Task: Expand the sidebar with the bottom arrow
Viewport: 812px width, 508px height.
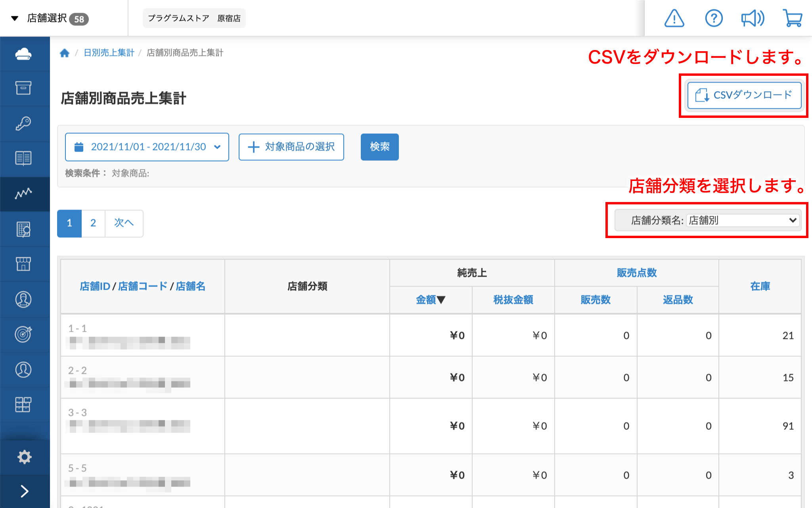Action: [x=24, y=491]
